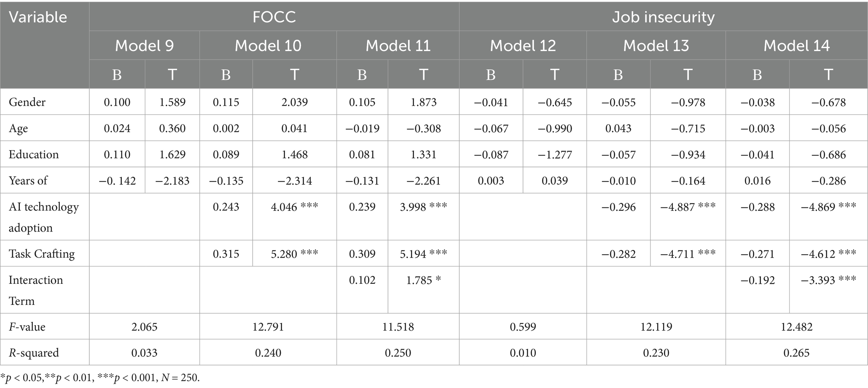Click the Job insecurity column group header
The height and width of the screenshot is (388, 868).
pyautogui.click(x=663, y=17)
